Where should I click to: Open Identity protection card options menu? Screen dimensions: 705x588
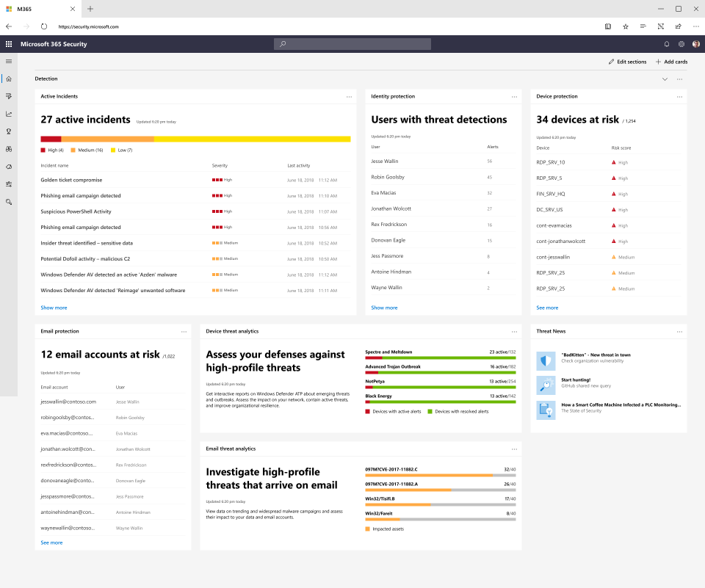(514, 97)
